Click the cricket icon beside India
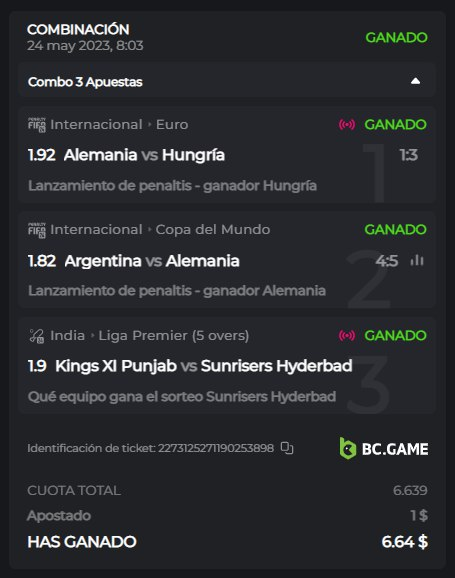Screen dimensions: 455x578 click(x=37, y=336)
